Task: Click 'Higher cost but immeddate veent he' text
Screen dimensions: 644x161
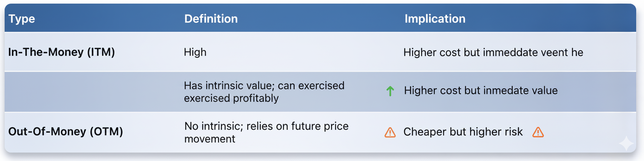Action: [x=493, y=53]
